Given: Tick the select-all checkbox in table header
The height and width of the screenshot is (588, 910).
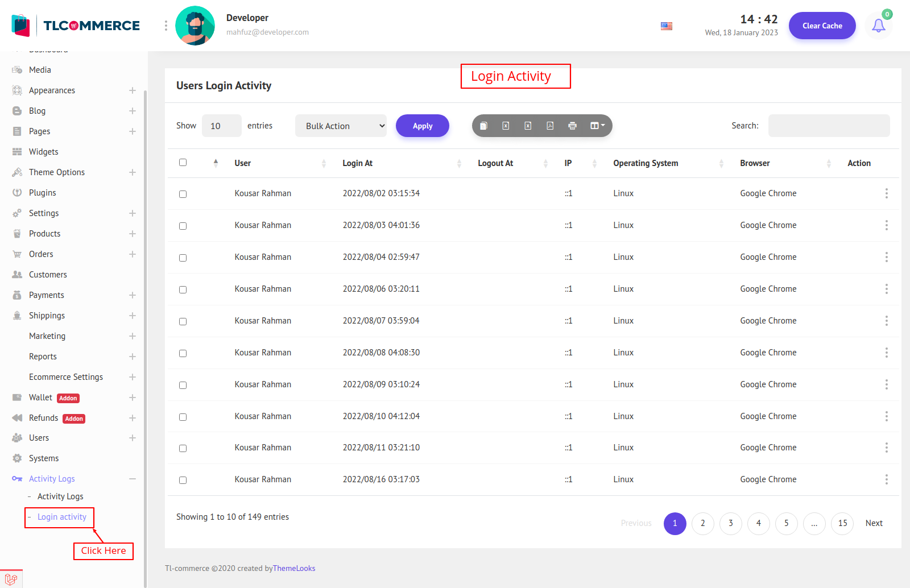Looking at the screenshot, I should click(183, 163).
